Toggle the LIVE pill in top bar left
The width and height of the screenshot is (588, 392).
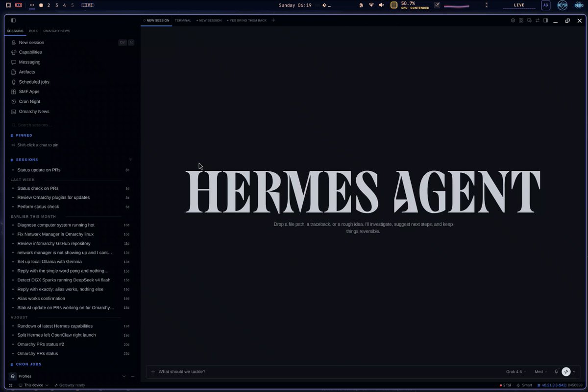(88, 5)
